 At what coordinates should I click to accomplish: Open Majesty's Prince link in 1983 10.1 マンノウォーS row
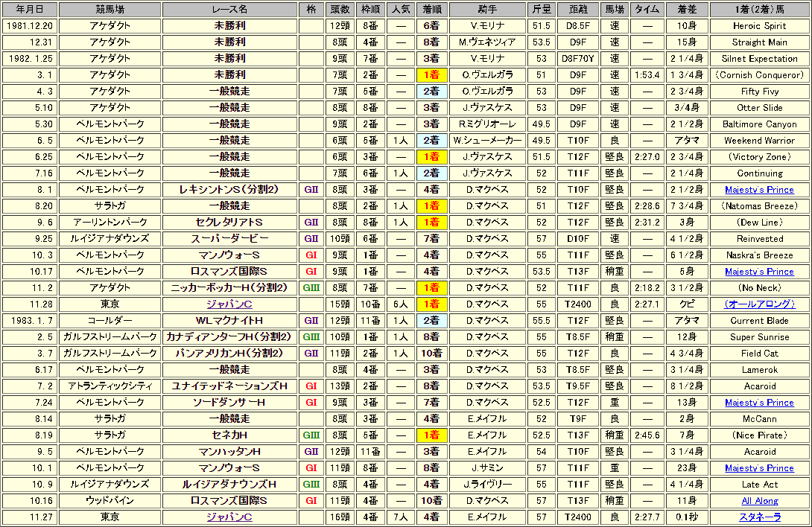(759, 468)
